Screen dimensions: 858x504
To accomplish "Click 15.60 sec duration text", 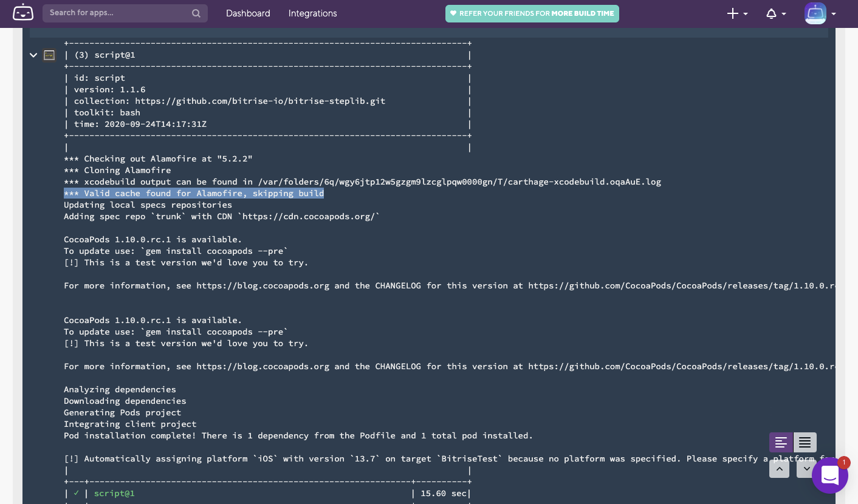I will pyautogui.click(x=444, y=494).
